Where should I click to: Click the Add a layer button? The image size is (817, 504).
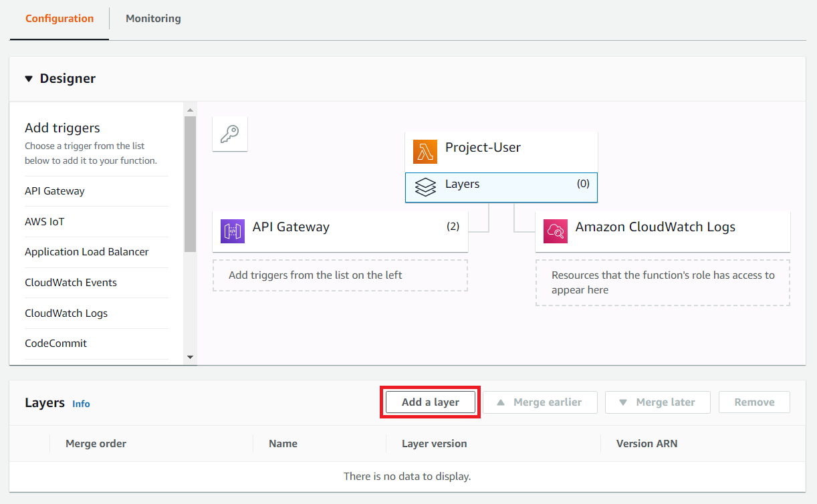pos(431,402)
